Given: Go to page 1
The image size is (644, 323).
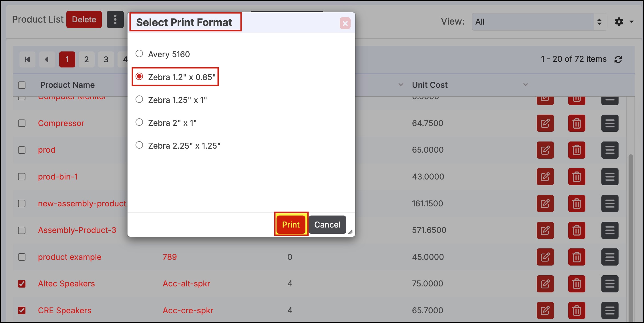Looking at the screenshot, I should tap(67, 59).
